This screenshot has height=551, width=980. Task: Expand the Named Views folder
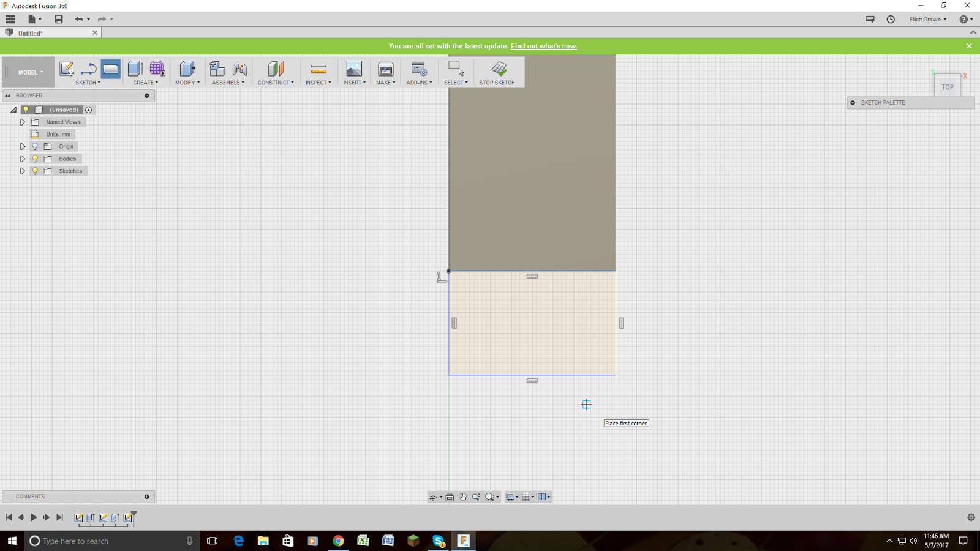[x=23, y=122]
